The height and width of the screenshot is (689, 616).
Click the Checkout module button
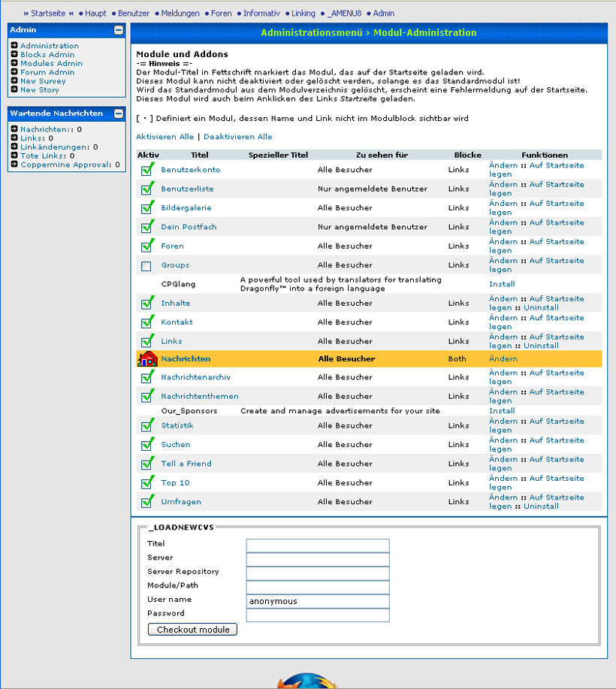(192, 629)
